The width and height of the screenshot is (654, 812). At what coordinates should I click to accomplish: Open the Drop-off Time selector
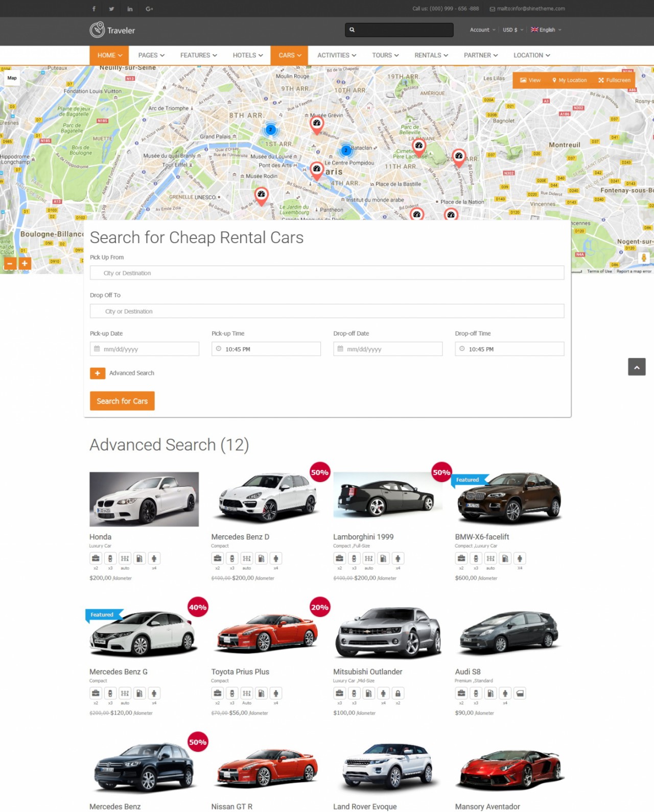click(509, 349)
